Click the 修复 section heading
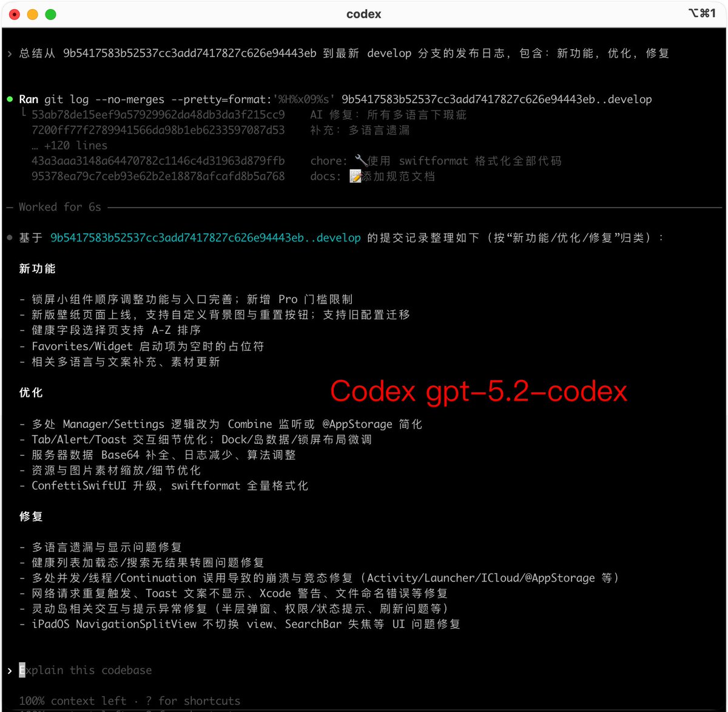The height and width of the screenshot is (712, 728). click(31, 517)
